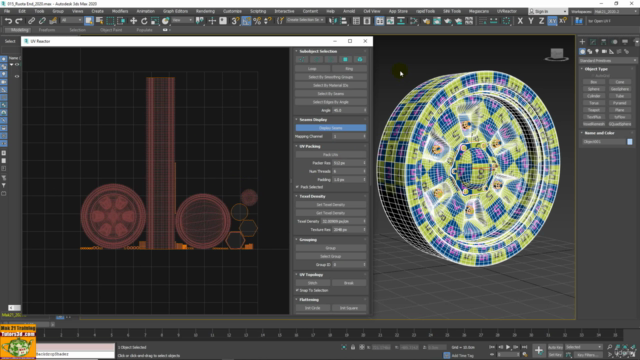Click the Angle value field
Screen dimensions: 640x360
tap(349, 110)
